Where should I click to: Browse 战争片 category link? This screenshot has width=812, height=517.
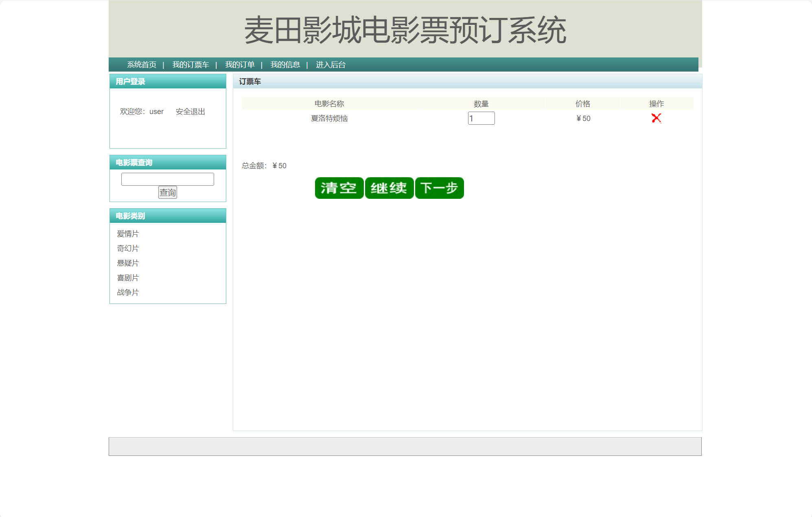pyautogui.click(x=128, y=293)
